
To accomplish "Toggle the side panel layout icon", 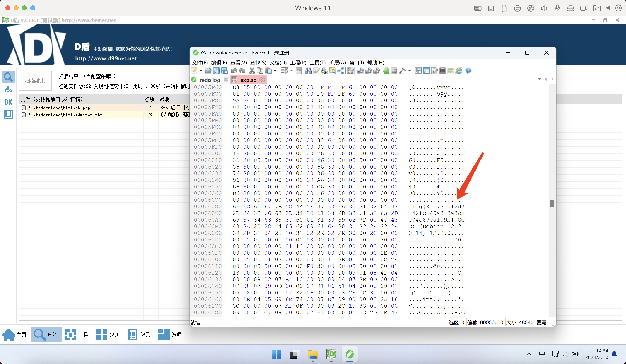I will (x=426, y=71).
